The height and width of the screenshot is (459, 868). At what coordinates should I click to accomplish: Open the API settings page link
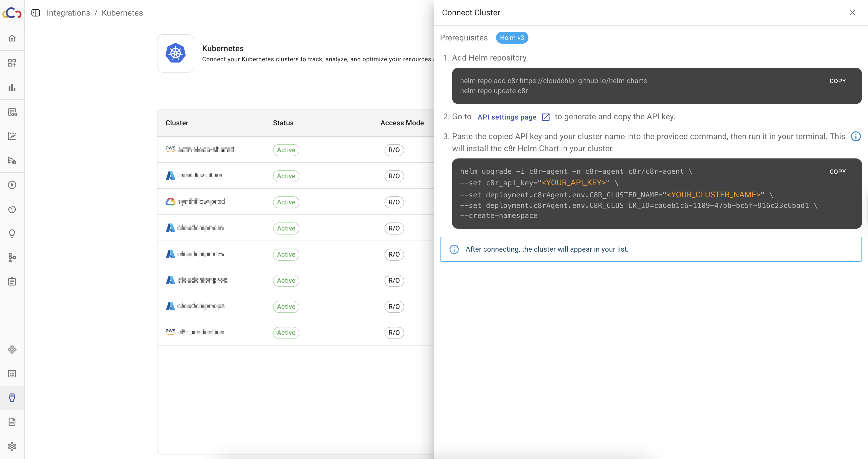(507, 117)
